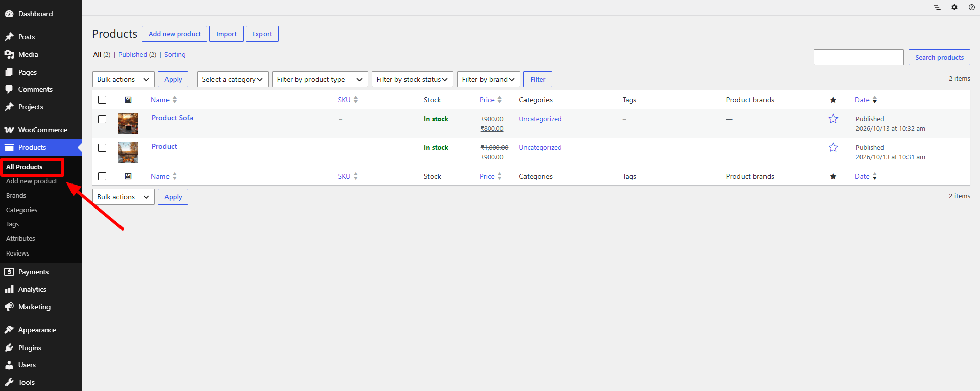Tick the checkbox for the Product row
This screenshot has height=391, width=980.
[102, 148]
